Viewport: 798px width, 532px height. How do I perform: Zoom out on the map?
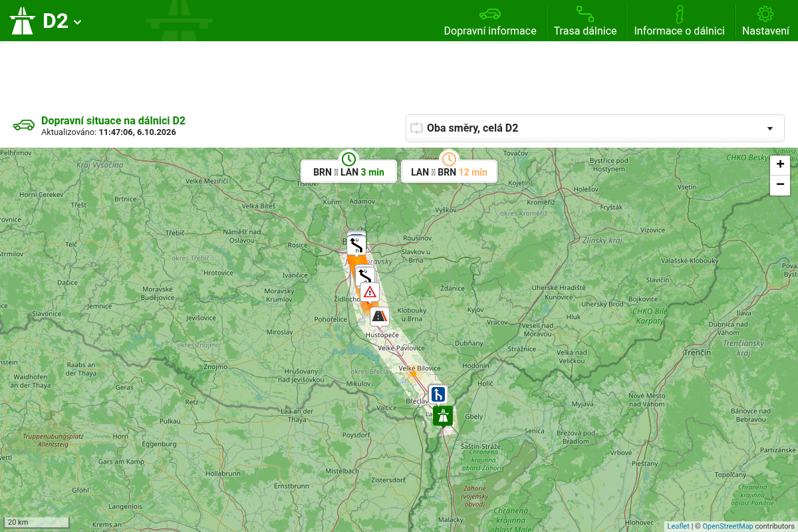click(x=780, y=185)
